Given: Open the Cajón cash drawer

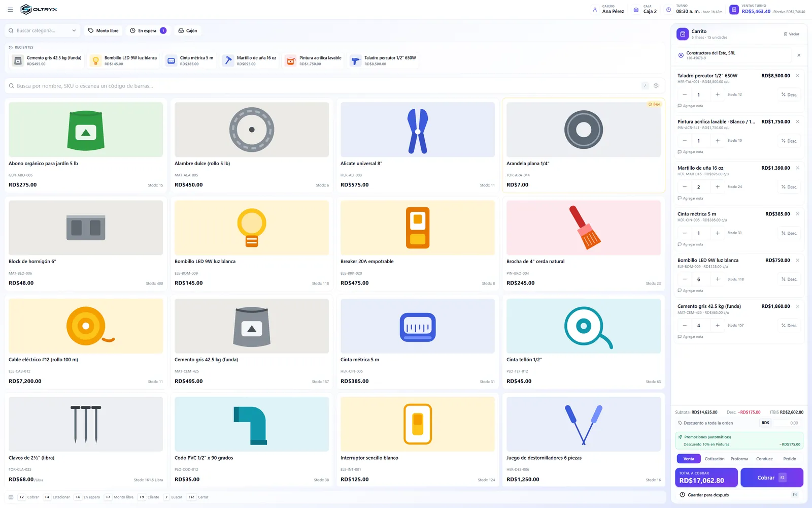Looking at the screenshot, I should [x=188, y=30].
